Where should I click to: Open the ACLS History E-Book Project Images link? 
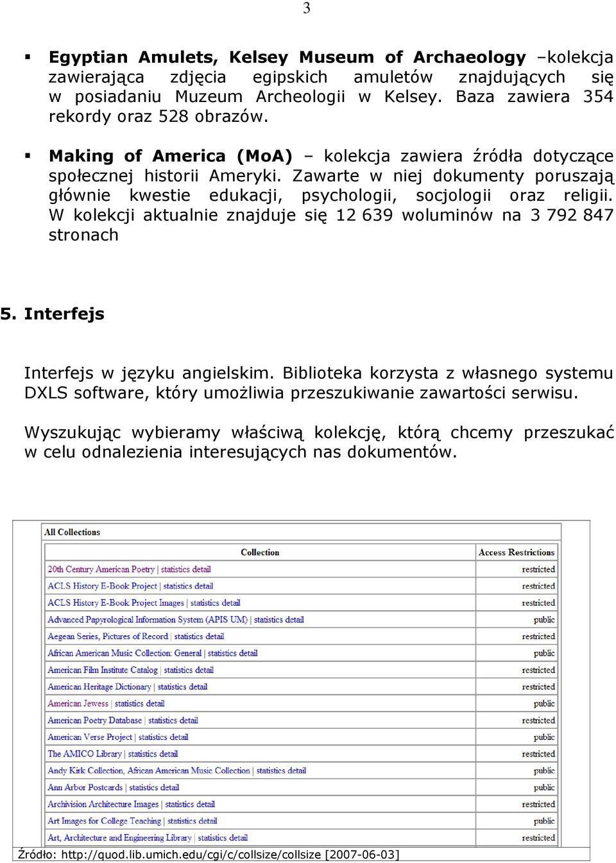click(x=116, y=602)
